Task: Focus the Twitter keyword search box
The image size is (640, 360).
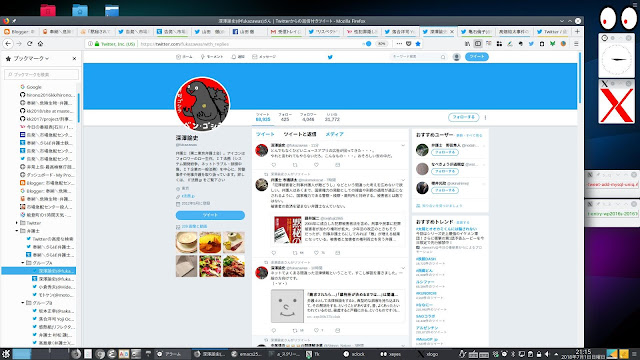Action: coord(418,57)
